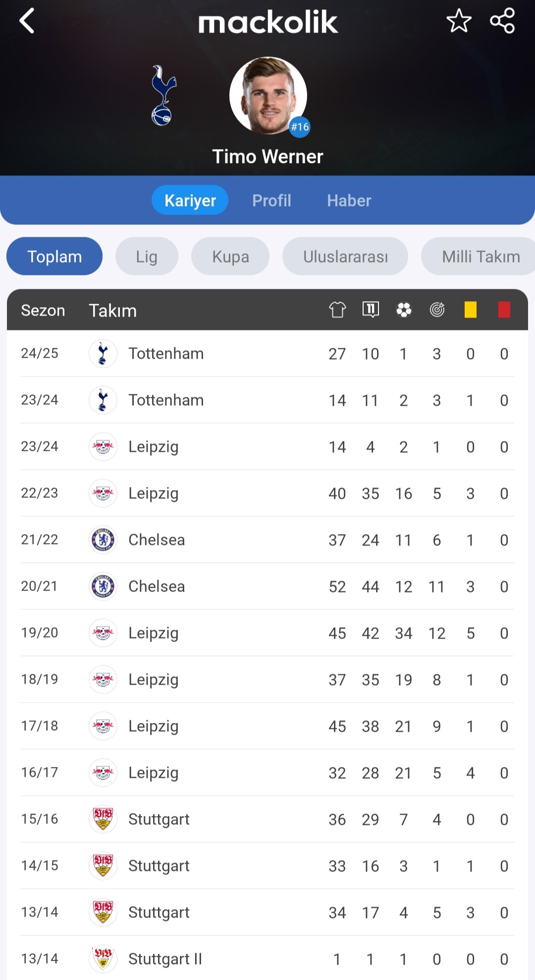Click the starting eleven column icon
The image size is (535, 980).
(371, 310)
